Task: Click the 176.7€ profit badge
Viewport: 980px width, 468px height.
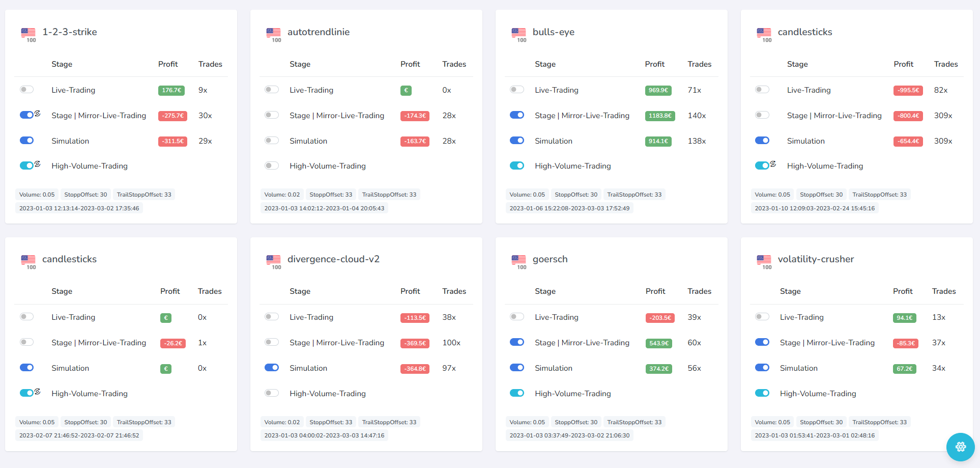Action: (x=171, y=90)
